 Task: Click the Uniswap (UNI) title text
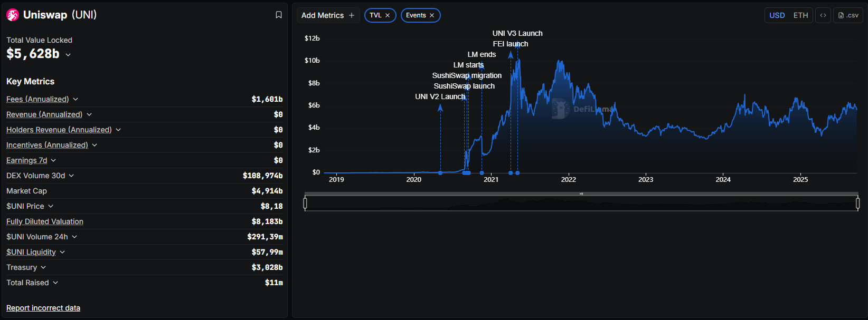pyautogui.click(x=60, y=15)
